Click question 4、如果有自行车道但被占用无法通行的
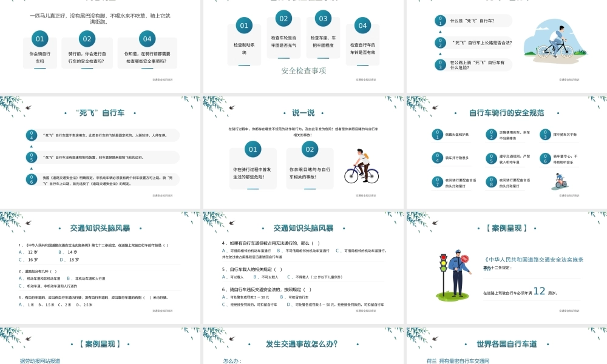607x364 pixels. [271, 243]
